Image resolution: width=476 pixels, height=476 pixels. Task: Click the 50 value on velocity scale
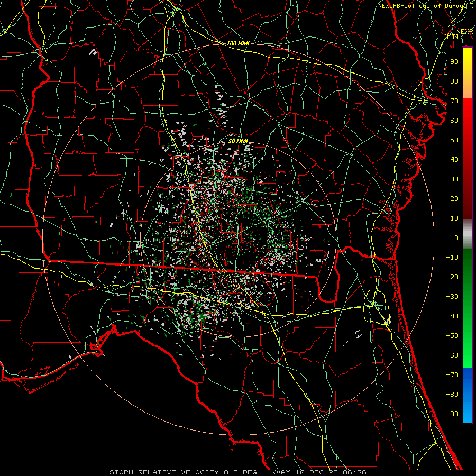[454, 140]
